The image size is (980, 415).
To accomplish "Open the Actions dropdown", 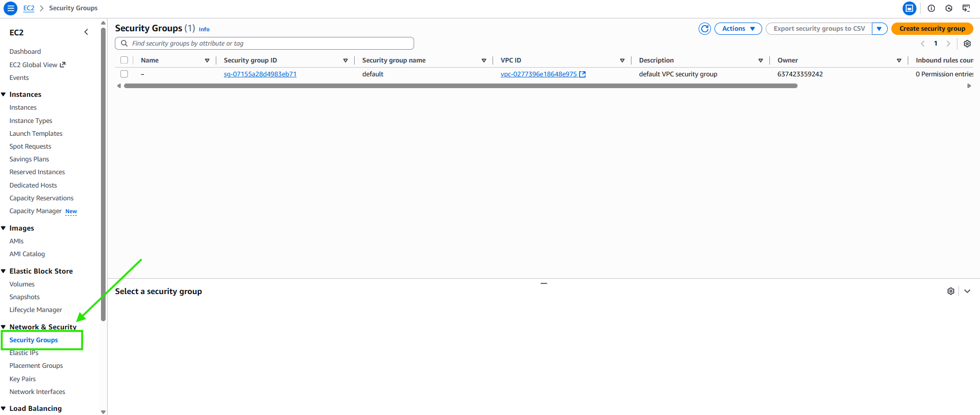I will pyautogui.click(x=738, y=29).
